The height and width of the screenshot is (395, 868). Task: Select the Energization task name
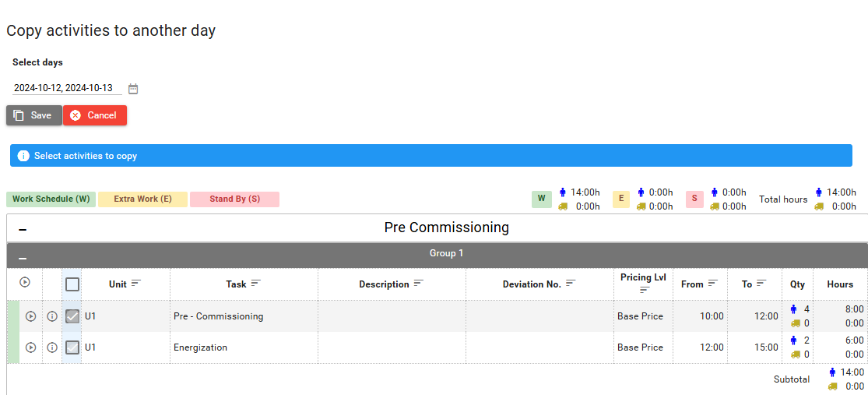tap(200, 347)
